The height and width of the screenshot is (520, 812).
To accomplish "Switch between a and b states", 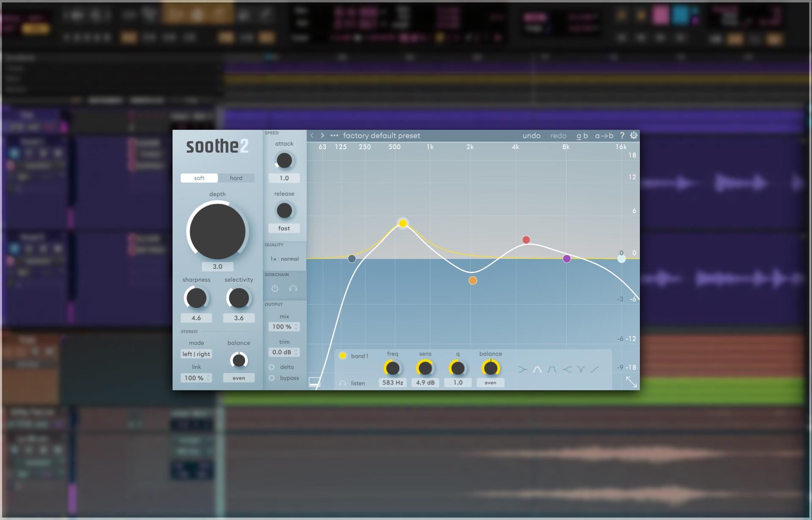I will click(x=582, y=136).
